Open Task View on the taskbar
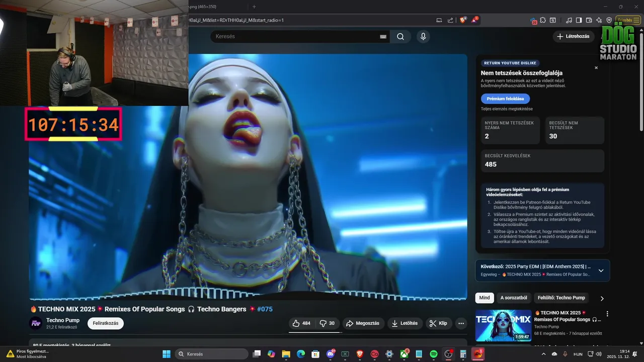This screenshot has height=362, width=644. [257, 354]
